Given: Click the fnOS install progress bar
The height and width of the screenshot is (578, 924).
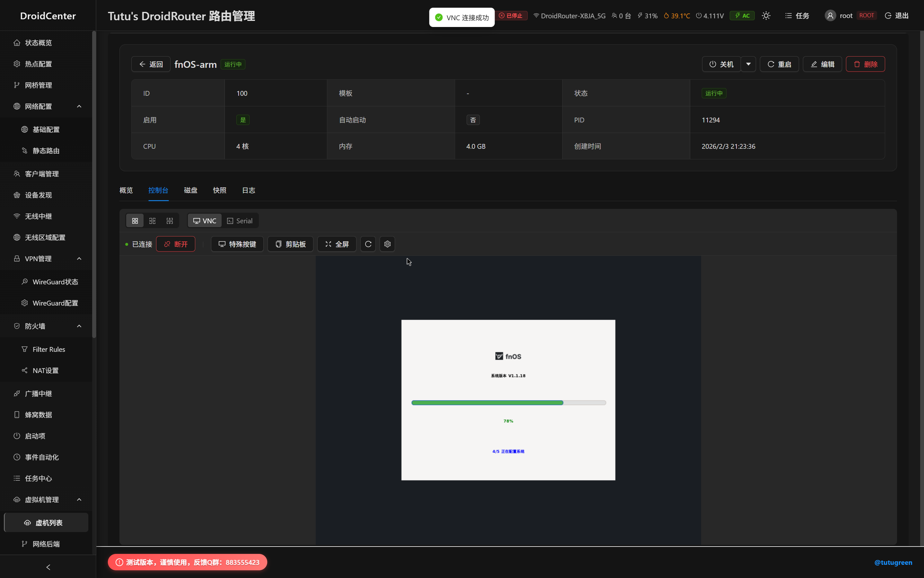Looking at the screenshot, I should [x=508, y=403].
